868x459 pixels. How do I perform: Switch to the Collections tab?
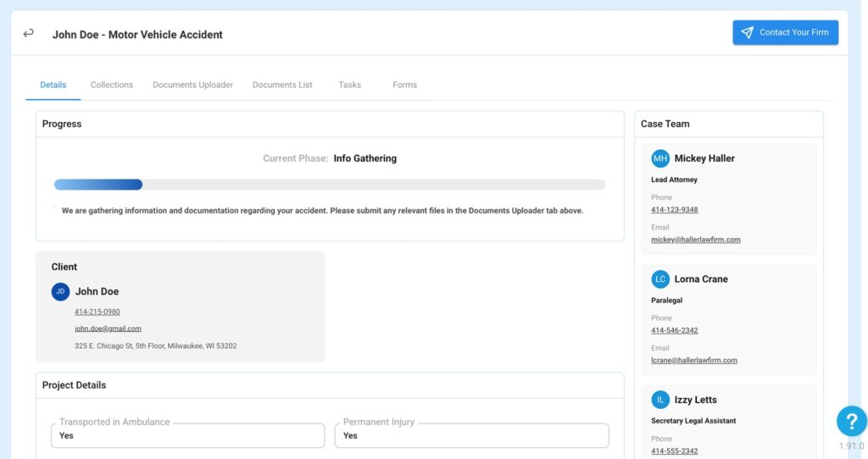(x=112, y=85)
